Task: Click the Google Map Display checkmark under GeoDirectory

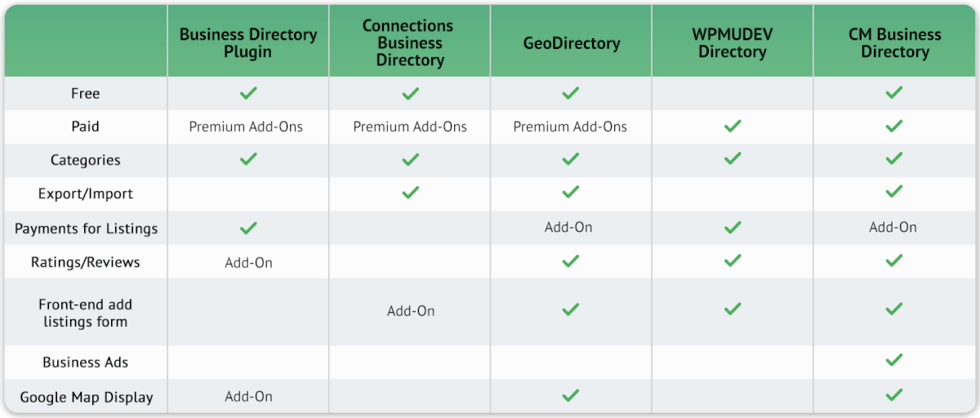Action: tap(571, 395)
